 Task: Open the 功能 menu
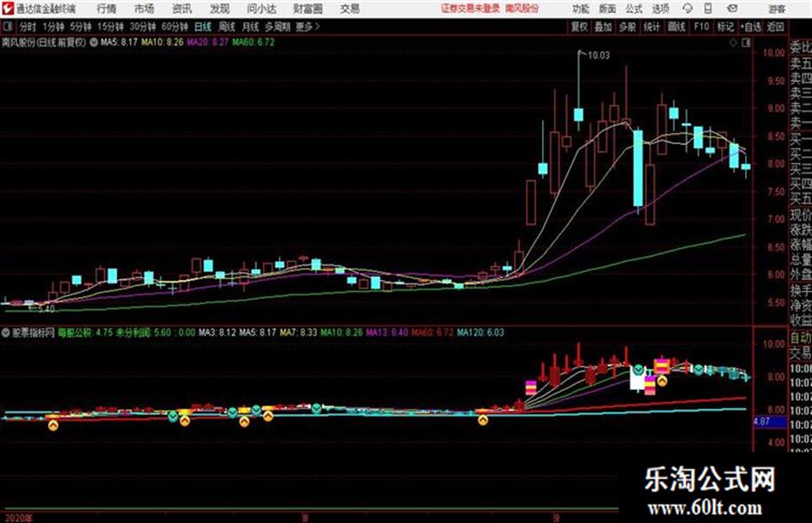pyautogui.click(x=581, y=9)
